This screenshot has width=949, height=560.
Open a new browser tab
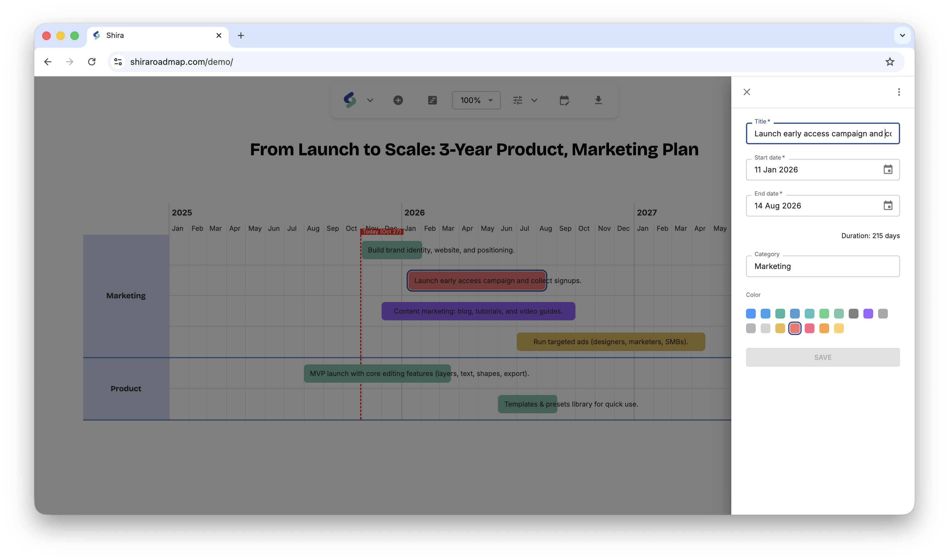pos(241,35)
